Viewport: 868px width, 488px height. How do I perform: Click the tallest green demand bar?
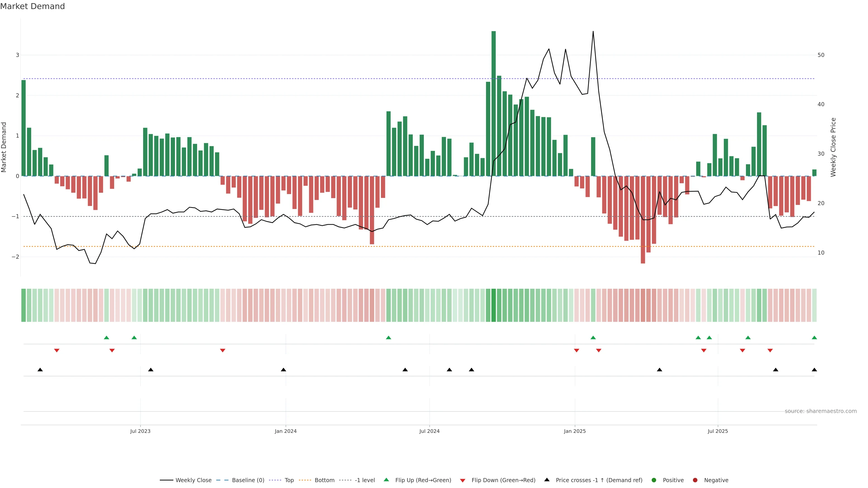494,101
